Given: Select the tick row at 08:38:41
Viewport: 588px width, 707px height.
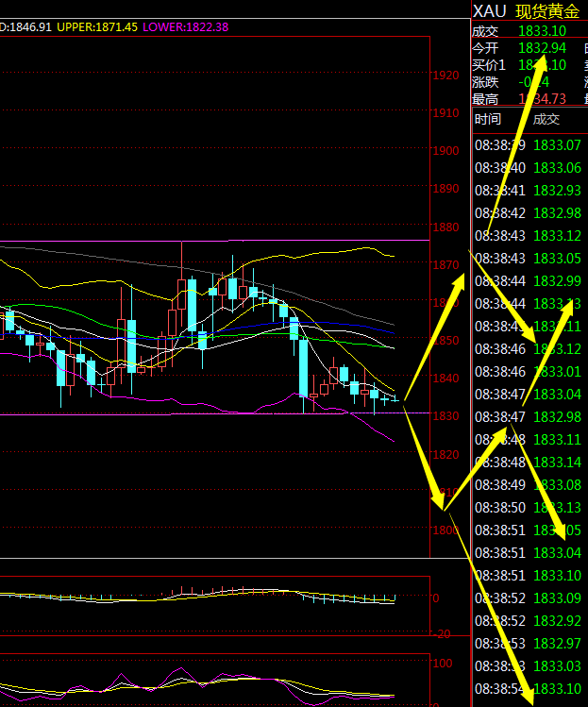Looking at the screenshot, I should pyautogui.click(x=528, y=191).
